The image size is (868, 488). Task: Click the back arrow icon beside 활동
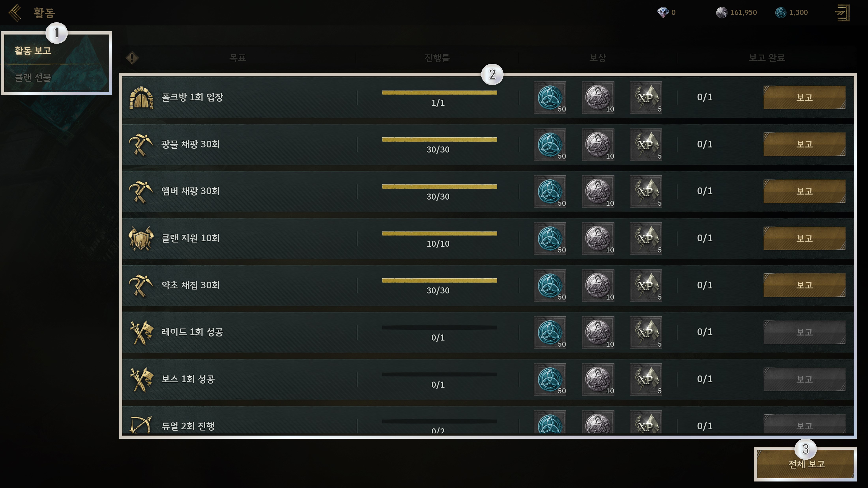pyautogui.click(x=15, y=13)
